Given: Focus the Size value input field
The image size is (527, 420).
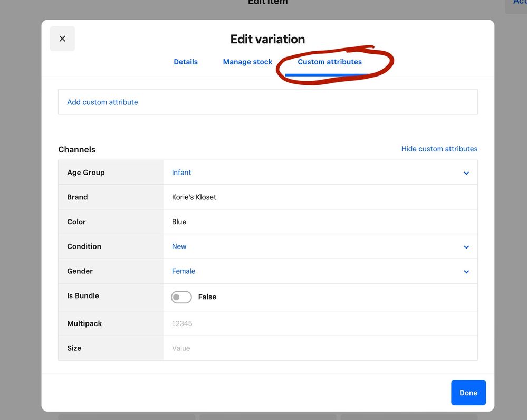Looking at the screenshot, I should 320,348.
